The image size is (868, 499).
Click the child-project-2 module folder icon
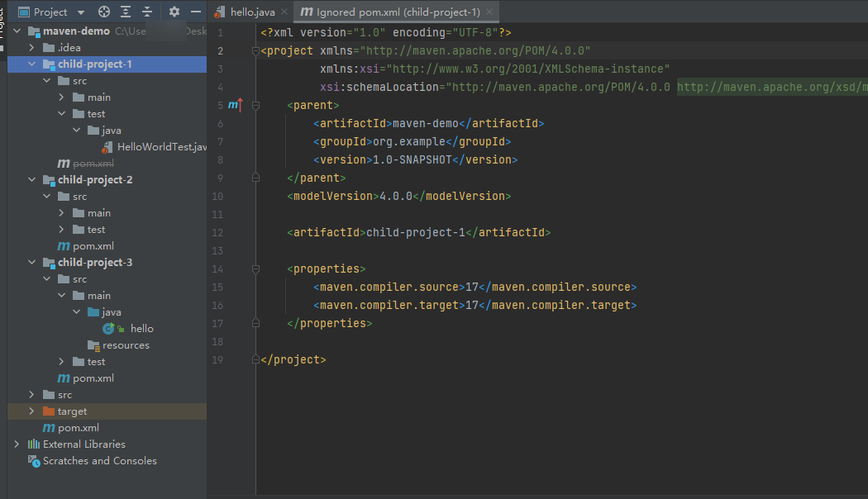[49, 180]
